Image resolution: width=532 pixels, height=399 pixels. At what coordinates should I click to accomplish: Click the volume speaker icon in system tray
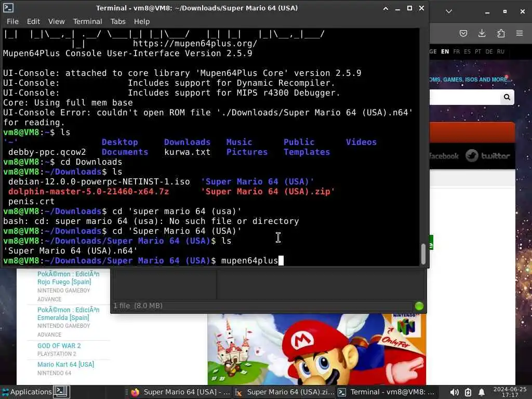(454, 392)
